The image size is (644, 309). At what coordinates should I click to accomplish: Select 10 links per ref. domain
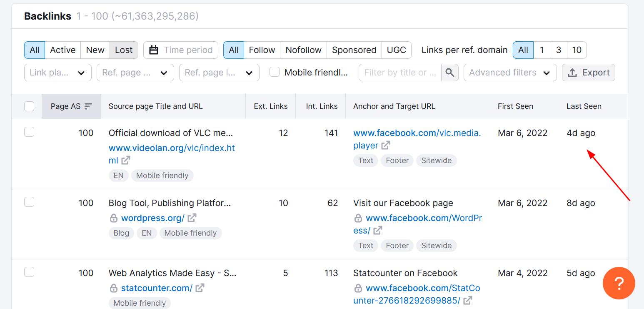[577, 50]
